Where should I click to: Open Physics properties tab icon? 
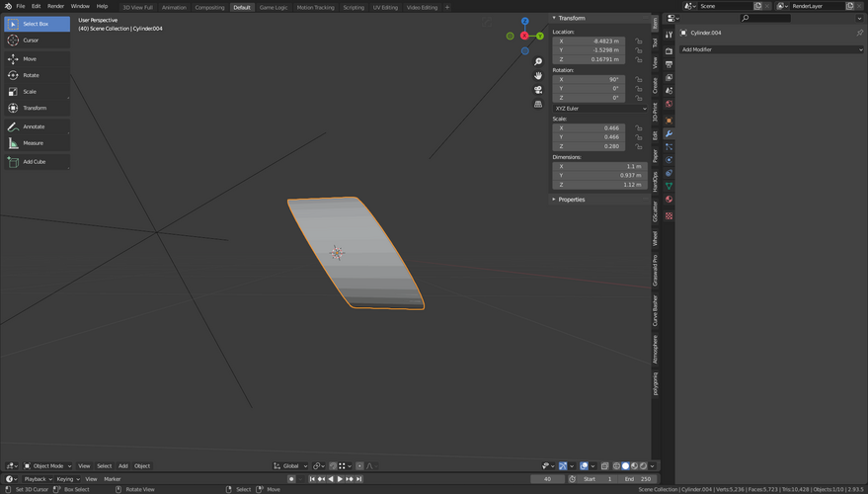pos(669,160)
